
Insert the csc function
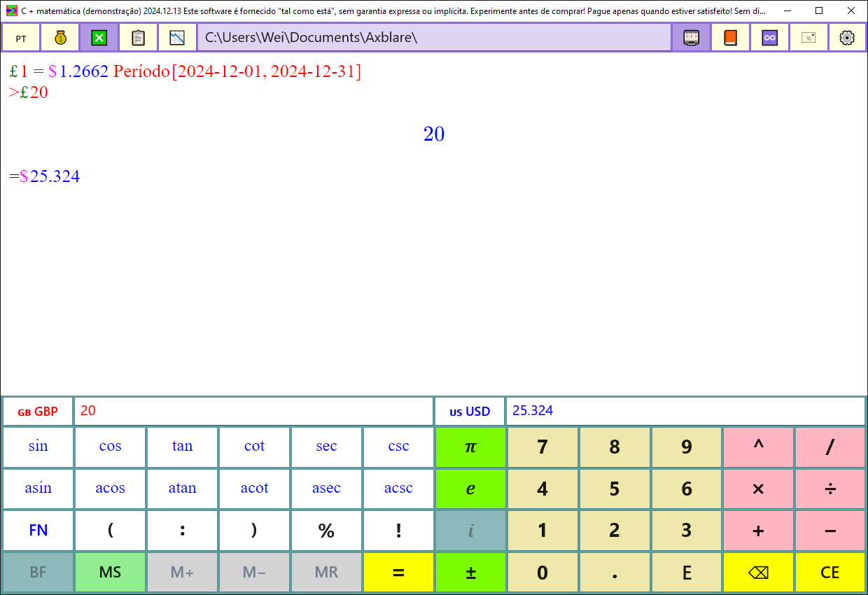[399, 447]
